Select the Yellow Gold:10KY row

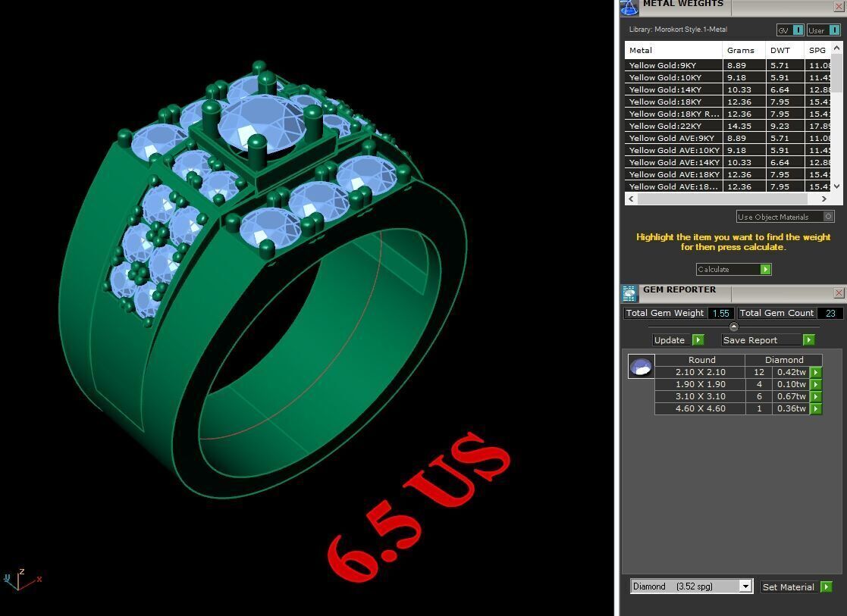(x=728, y=78)
